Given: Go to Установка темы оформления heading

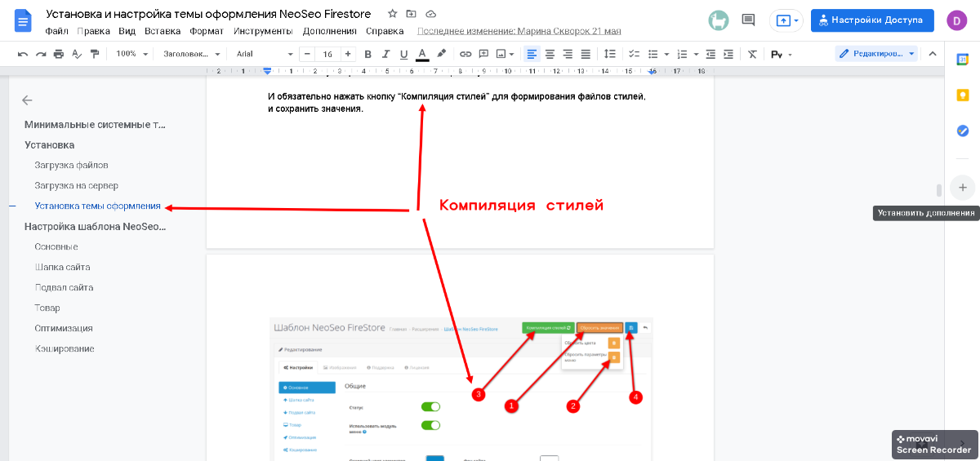Looking at the screenshot, I should (98, 206).
